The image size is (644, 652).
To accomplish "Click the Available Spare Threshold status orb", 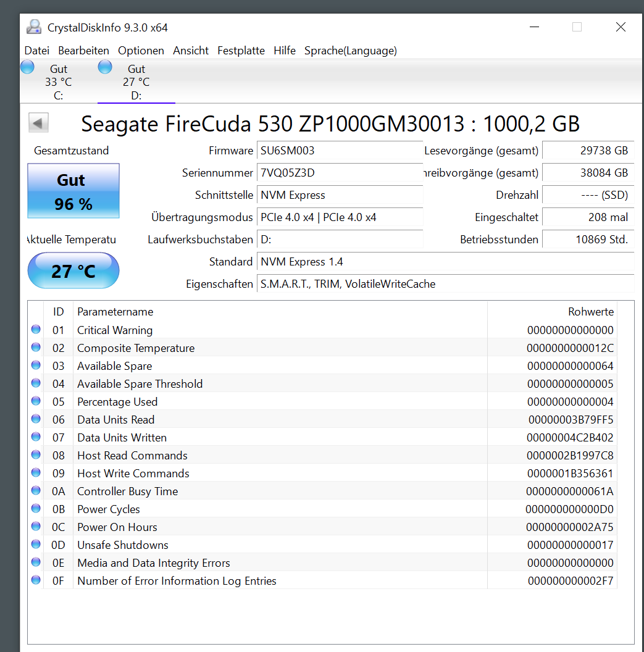I will (36, 383).
